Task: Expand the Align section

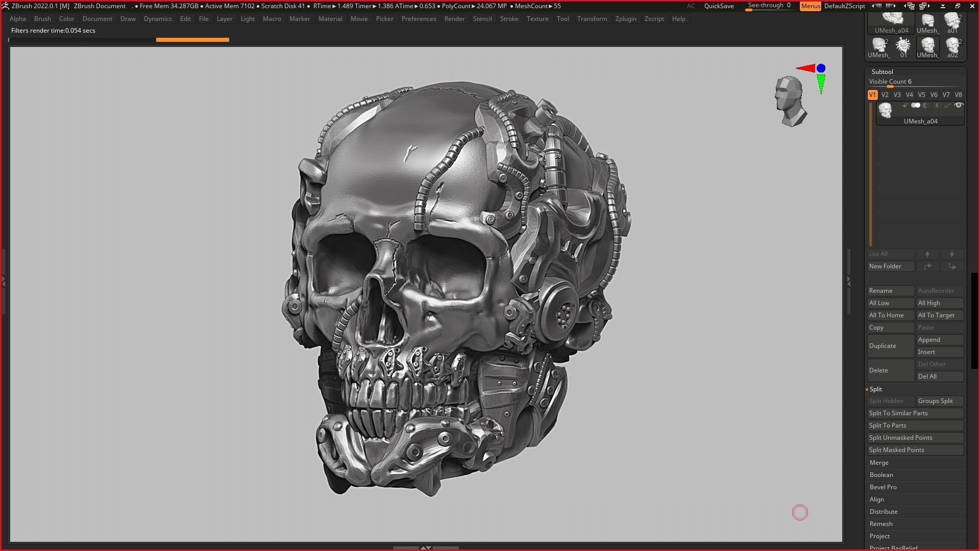Action: coord(876,499)
